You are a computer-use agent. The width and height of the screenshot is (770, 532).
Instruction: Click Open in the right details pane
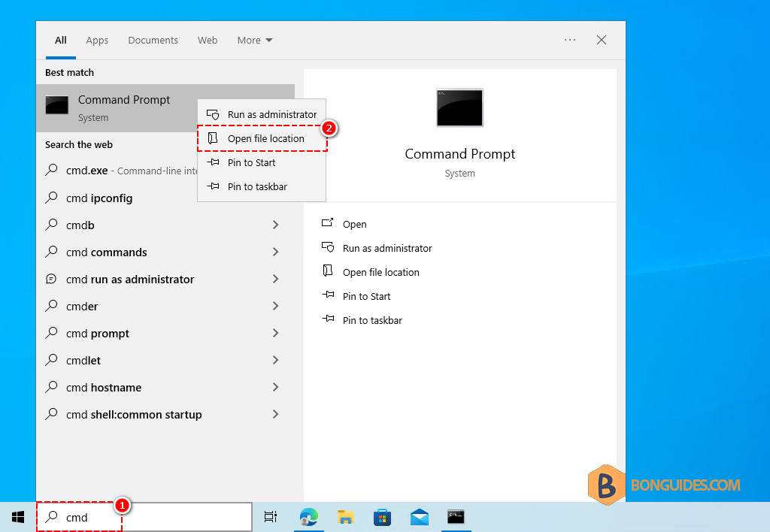(354, 224)
